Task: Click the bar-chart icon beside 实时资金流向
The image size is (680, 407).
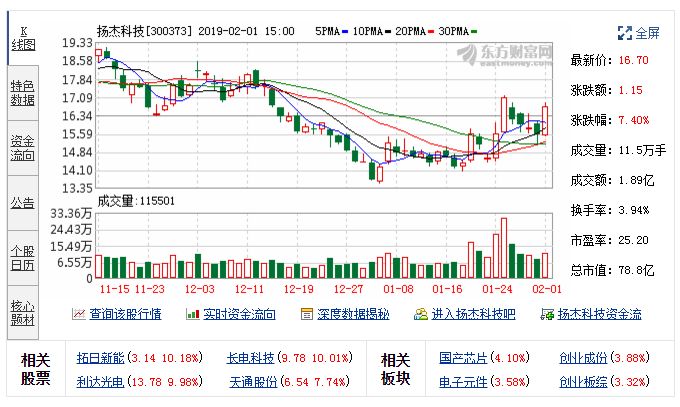Action: coord(193,314)
